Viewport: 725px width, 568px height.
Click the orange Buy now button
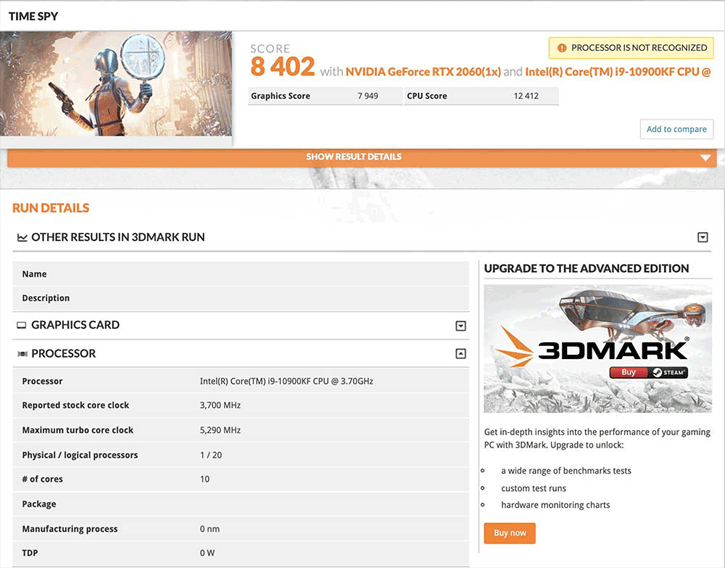tap(510, 533)
